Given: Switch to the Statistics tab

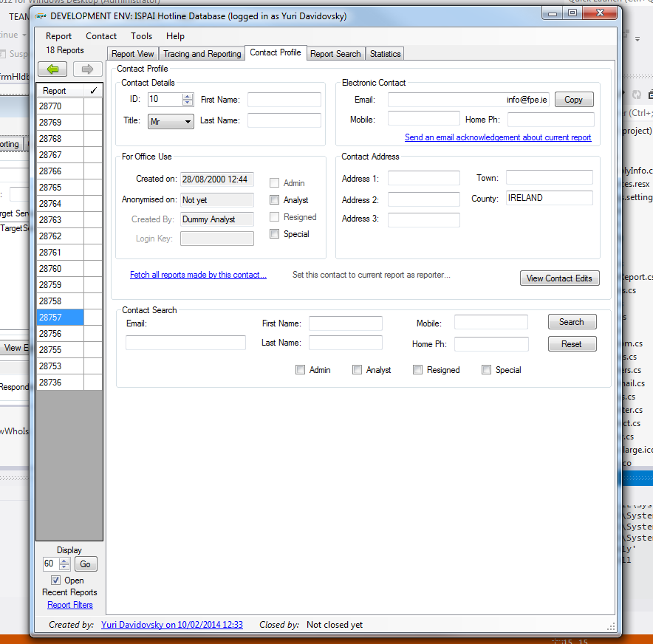Looking at the screenshot, I should [385, 54].
